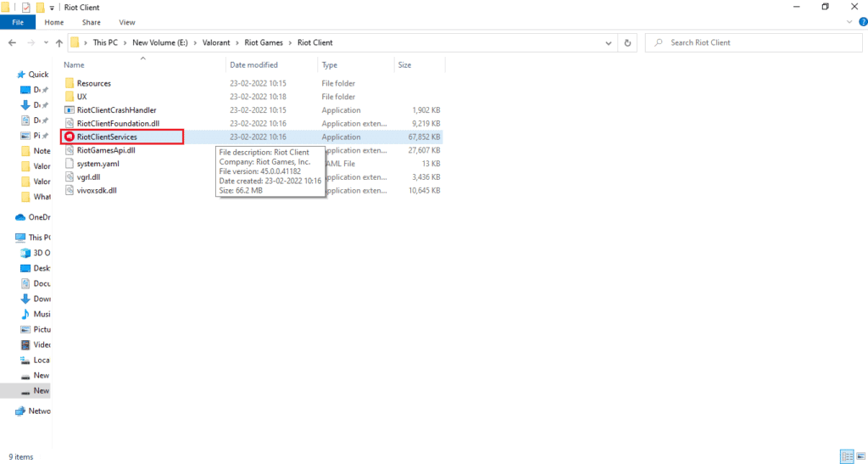Go up one folder level

(59, 42)
